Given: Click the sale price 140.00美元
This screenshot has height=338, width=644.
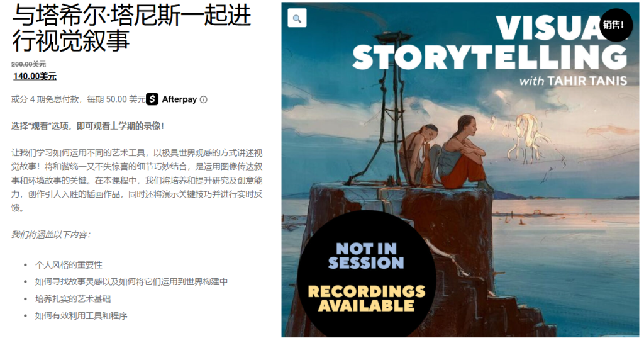Looking at the screenshot, I should [35, 76].
